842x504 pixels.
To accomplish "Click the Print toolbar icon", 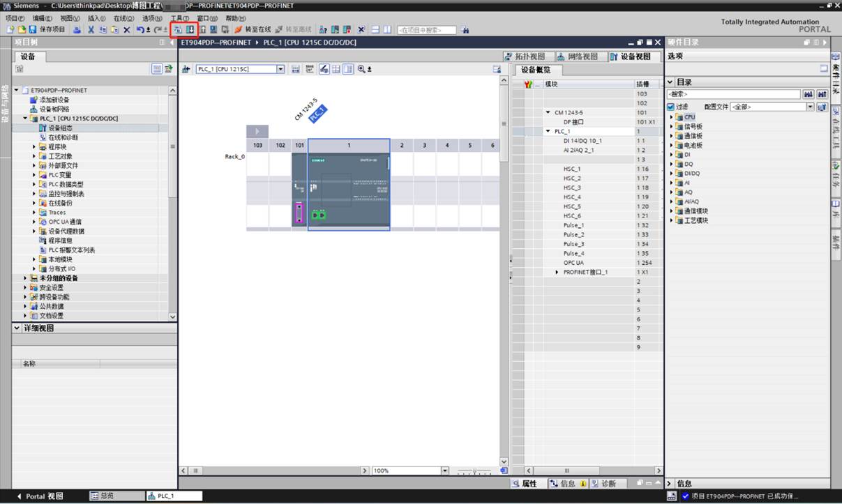I will coord(77,30).
